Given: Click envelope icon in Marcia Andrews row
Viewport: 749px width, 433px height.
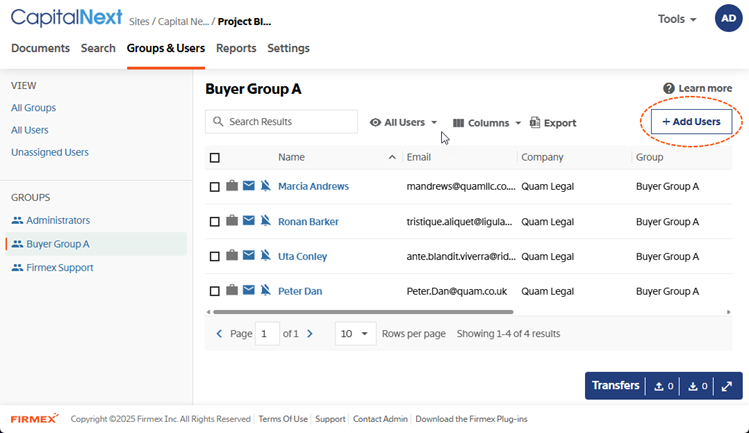Looking at the screenshot, I should [248, 185].
